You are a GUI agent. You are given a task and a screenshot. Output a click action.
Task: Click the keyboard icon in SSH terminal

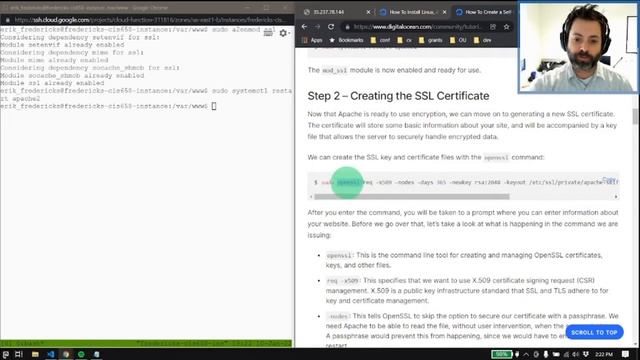268,33
